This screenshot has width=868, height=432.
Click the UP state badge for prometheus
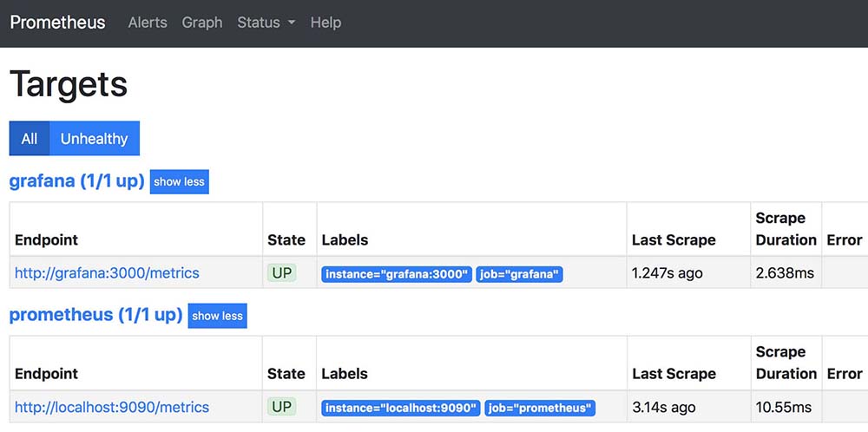pos(282,407)
